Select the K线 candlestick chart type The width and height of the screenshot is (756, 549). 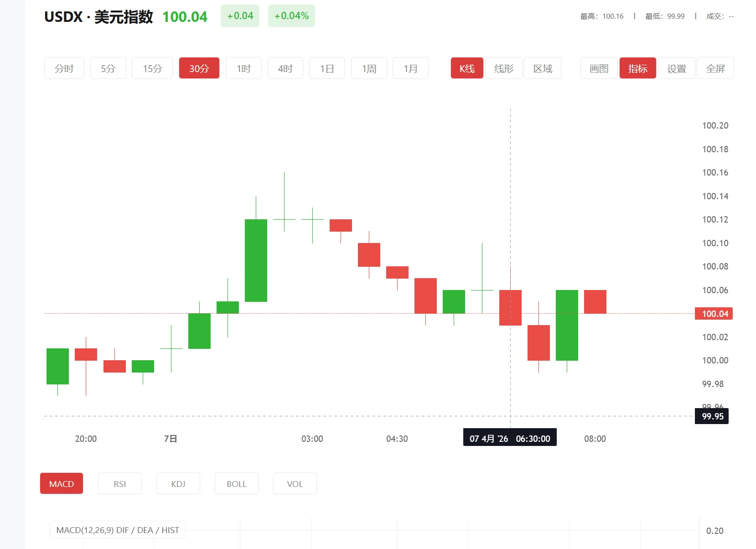467,68
